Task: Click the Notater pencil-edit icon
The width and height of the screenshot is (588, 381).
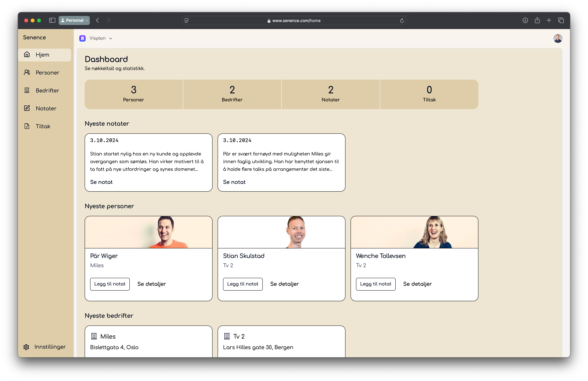Action: (27, 108)
